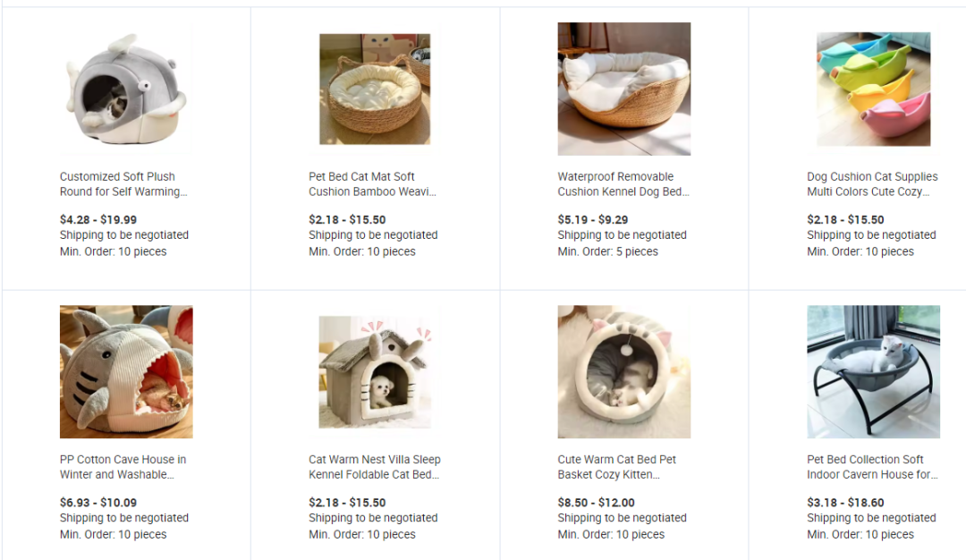Select the $6.93 - $10.09 price
Screen dimensions: 966x560
pos(98,502)
